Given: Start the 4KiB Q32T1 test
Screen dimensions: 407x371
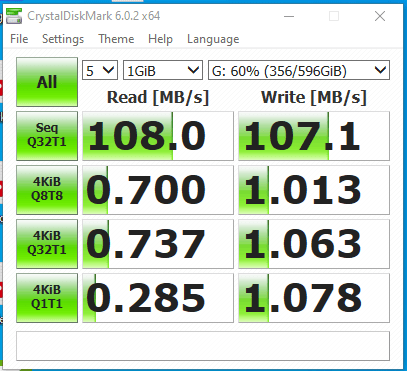Looking at the screenshot, I should click(x=47, y=244).
